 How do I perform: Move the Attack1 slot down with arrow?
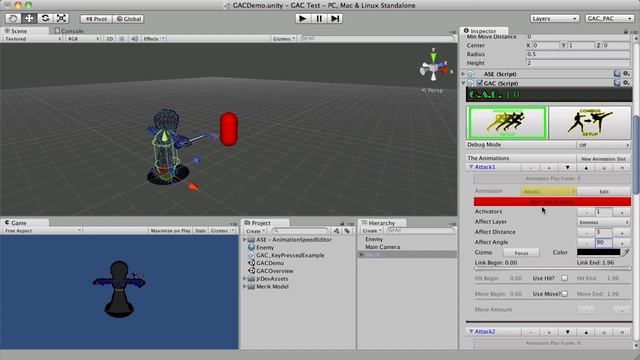567,167
